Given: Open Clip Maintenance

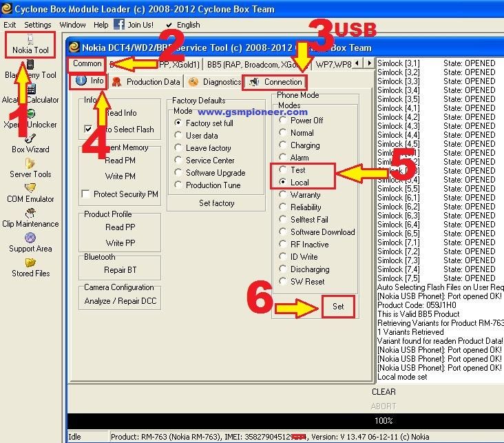Looking at the screenshot, I should coord(30,218).
